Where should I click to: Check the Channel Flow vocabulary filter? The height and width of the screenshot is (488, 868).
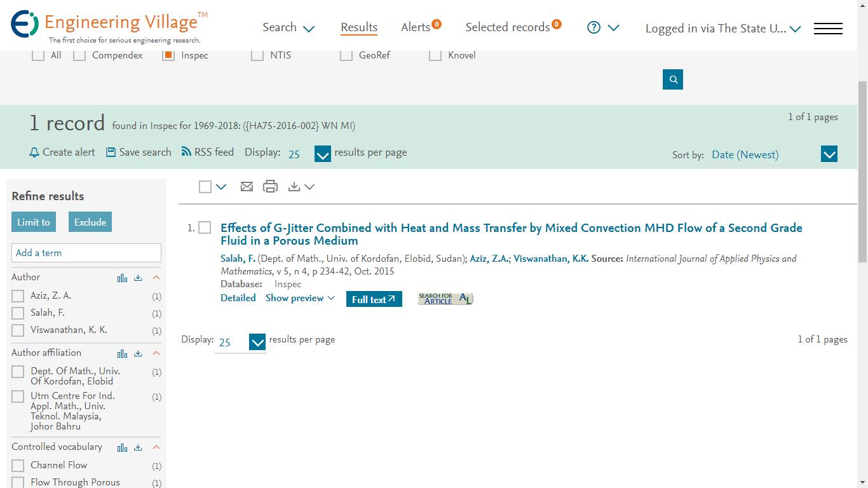click(x=18, y=466)
